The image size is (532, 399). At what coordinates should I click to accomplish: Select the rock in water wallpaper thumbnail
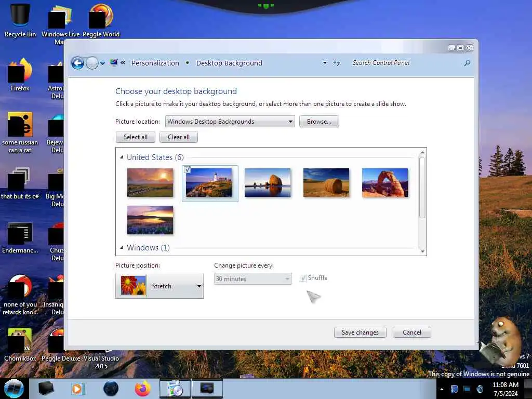[x=268, y=182]
